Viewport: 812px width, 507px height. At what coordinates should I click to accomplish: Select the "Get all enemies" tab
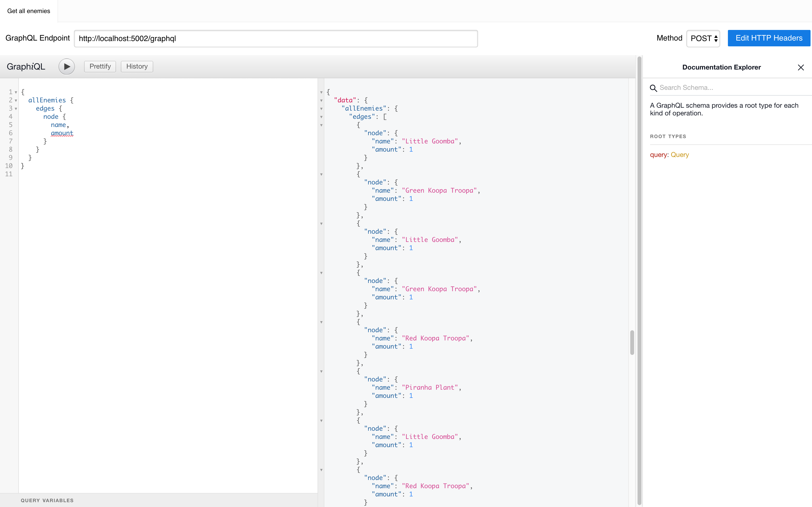(x=29, y=11)
